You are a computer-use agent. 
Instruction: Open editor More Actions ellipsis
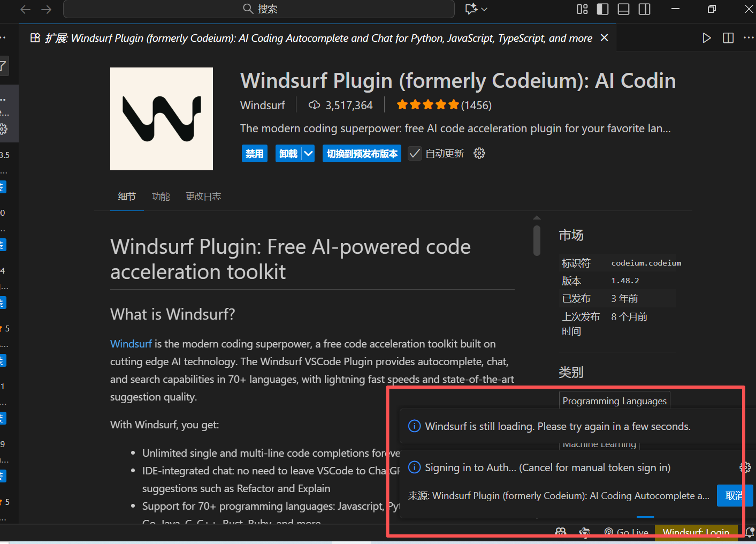[749, 38]
